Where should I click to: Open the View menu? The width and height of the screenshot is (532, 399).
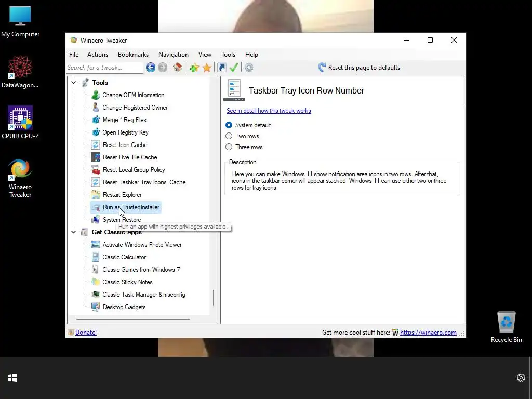(205, 54)
